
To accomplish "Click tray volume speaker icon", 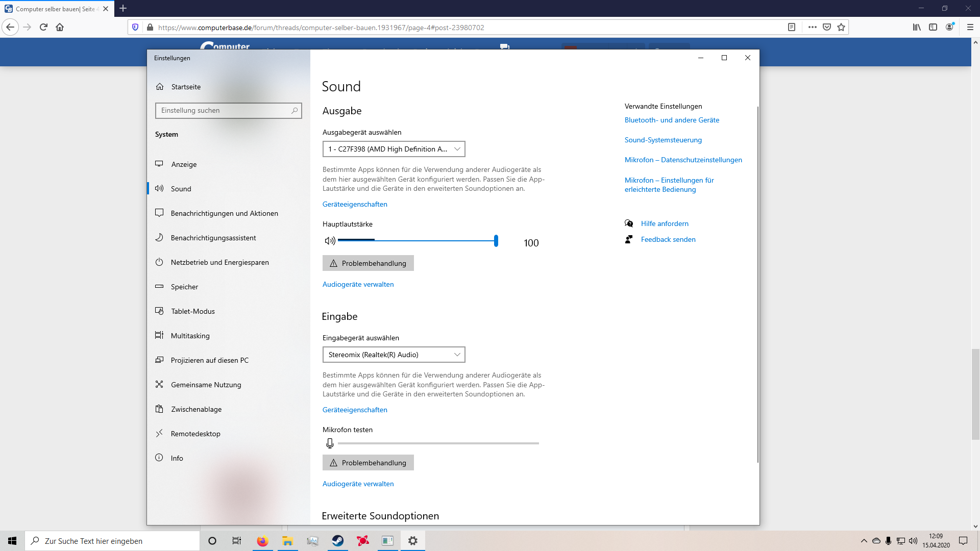I will 913,541.
